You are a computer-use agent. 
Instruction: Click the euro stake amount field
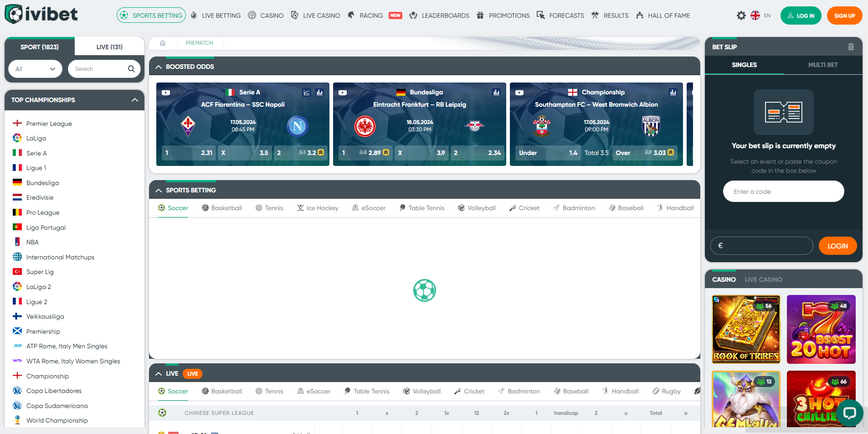[x=761, y=246]
